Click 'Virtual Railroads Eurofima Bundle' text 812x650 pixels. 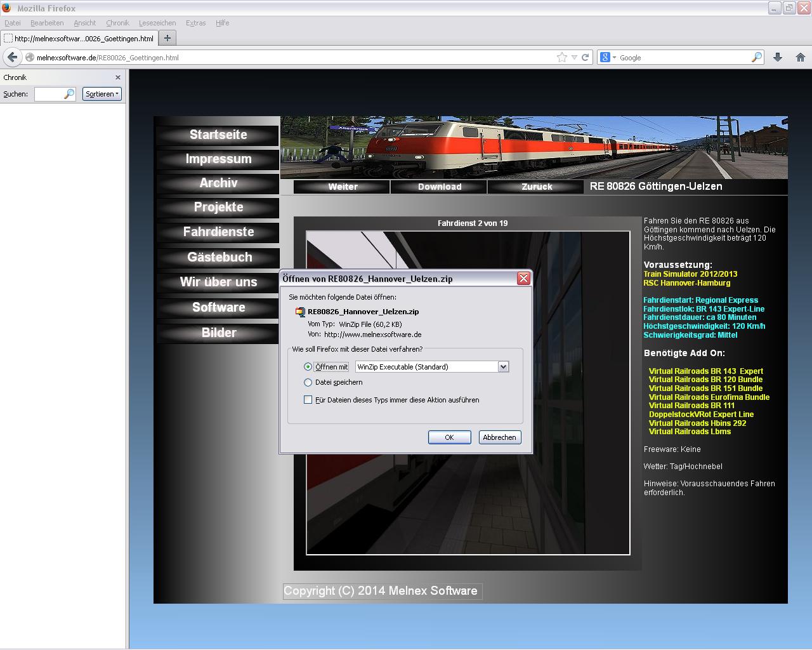[709, 397]
